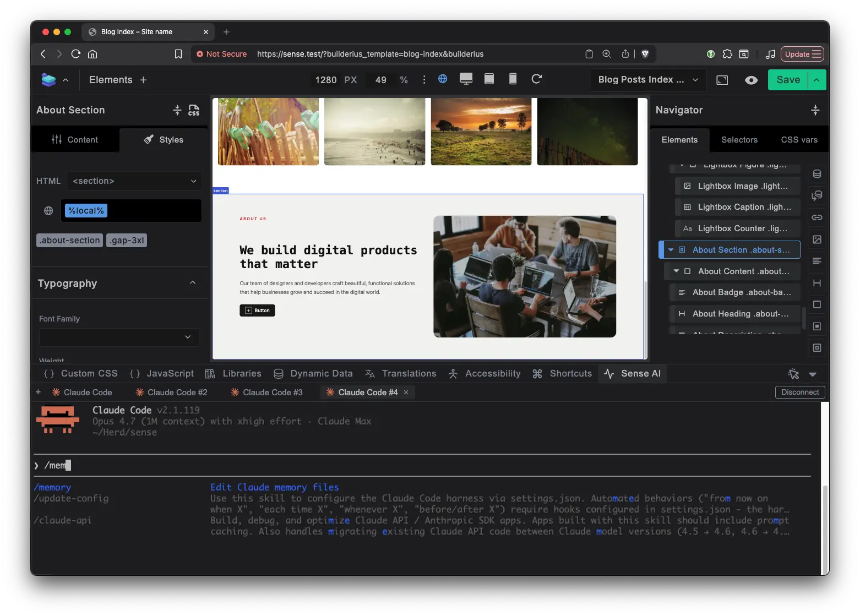The height and width of the screenshot is (616, 860).
Task: Open the HTML tag <section> dropdown
Action: (134, 181)
